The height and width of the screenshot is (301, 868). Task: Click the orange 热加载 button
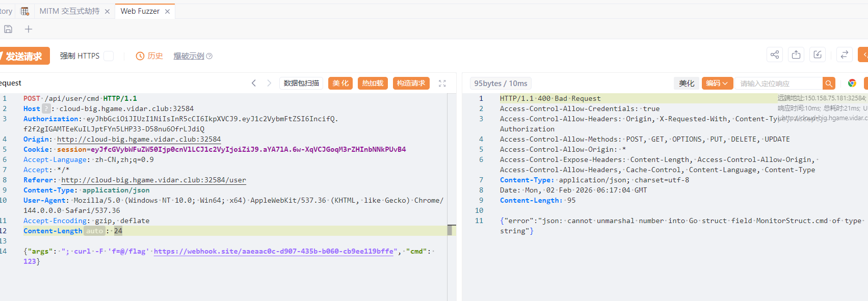click(373, 83)
